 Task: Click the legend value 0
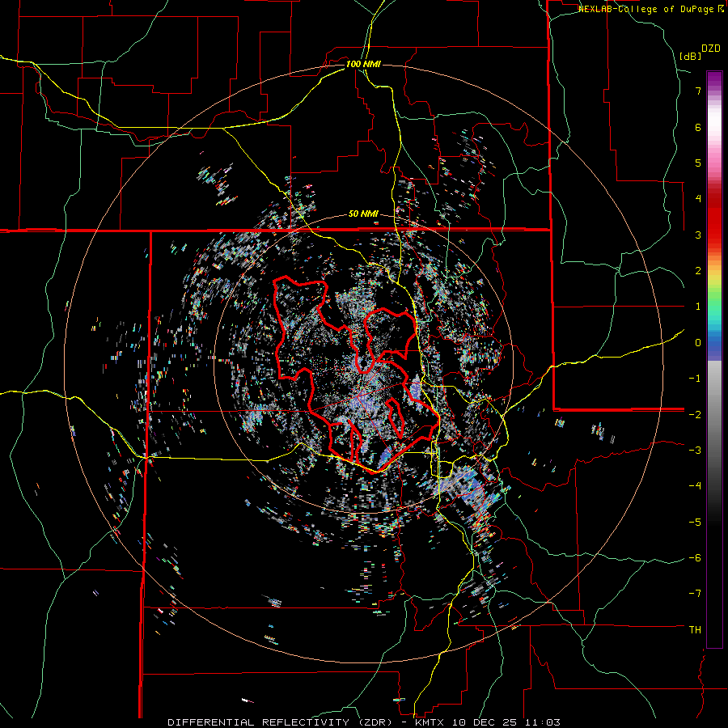click(698, 343)
